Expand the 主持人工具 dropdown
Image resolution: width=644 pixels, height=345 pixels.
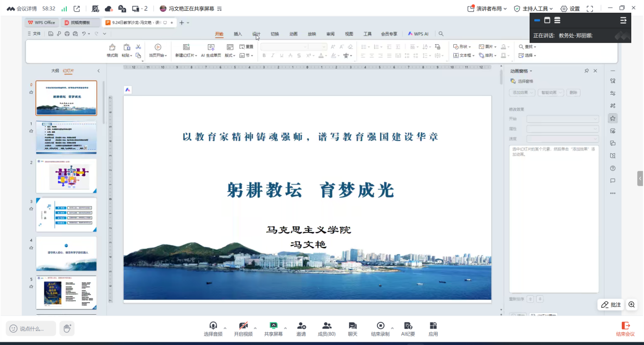point(534,8)
